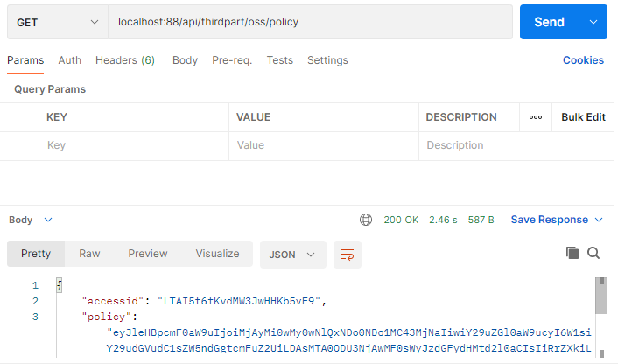This screenshot has height=364, width=618.
Task: Collapse the JSON object at line 1
Action: click(x=60, y=285)
